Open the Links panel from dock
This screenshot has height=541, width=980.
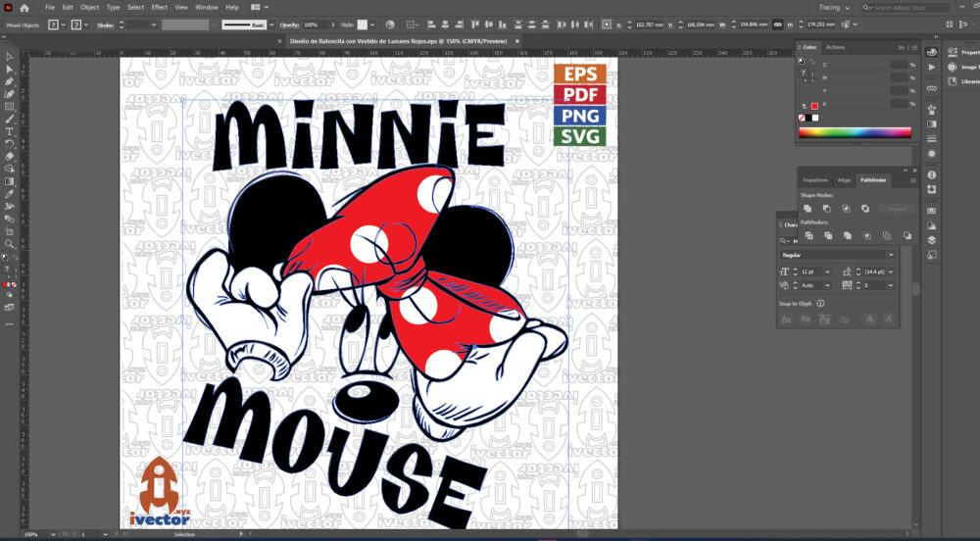coord(932,88)
